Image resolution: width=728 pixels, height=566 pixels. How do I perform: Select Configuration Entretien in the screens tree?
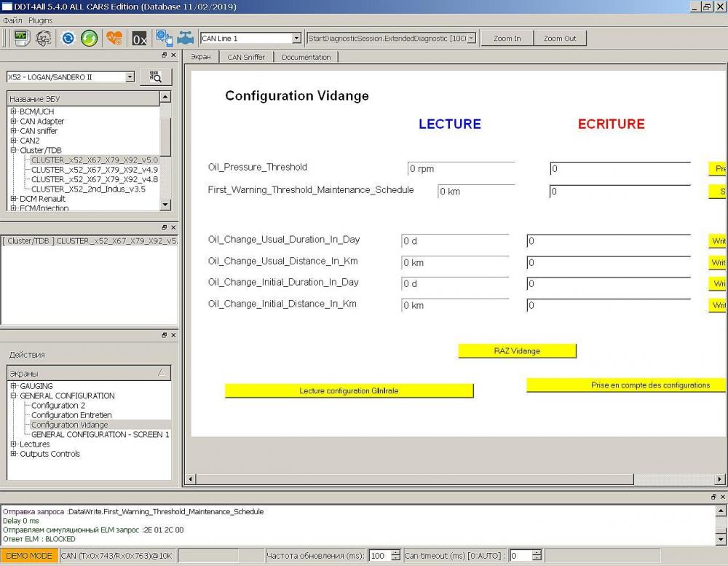point(71,415)
